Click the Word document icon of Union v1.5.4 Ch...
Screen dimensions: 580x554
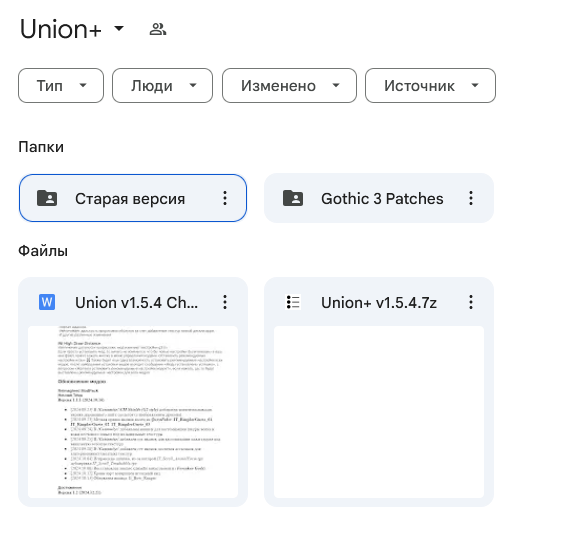47,302
